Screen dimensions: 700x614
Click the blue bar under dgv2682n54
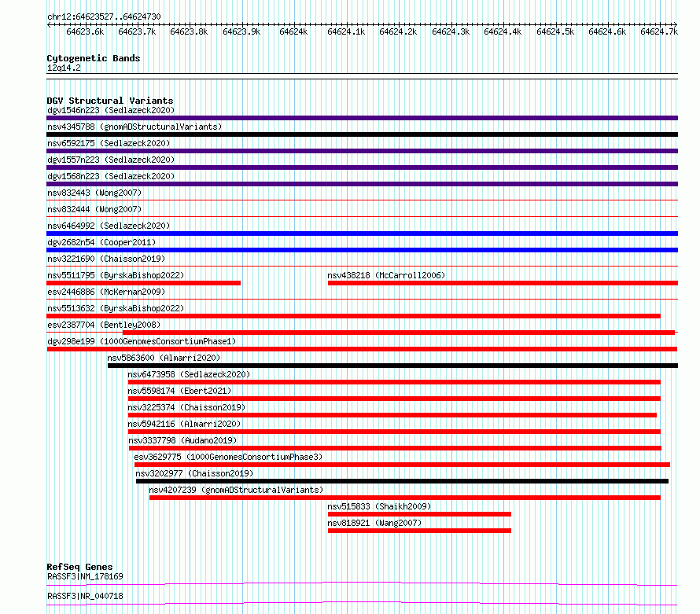click(362, 250)
